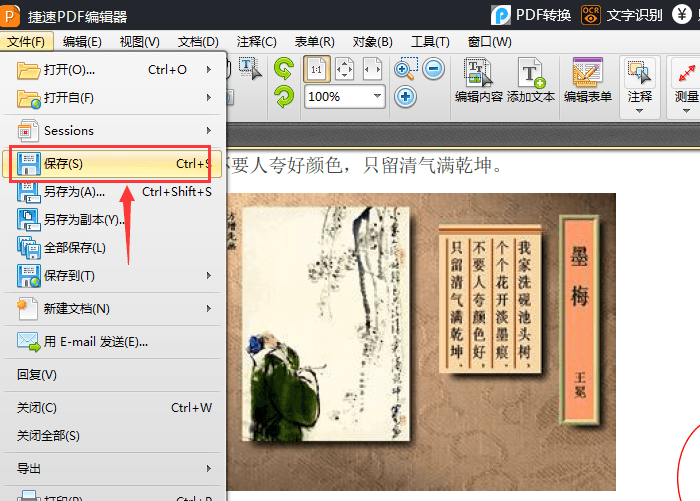Image resolution: width=700 pixels, height=501 pixels.
Task: Choose 打开(O)... from file menu
Action: pos(112,70)
